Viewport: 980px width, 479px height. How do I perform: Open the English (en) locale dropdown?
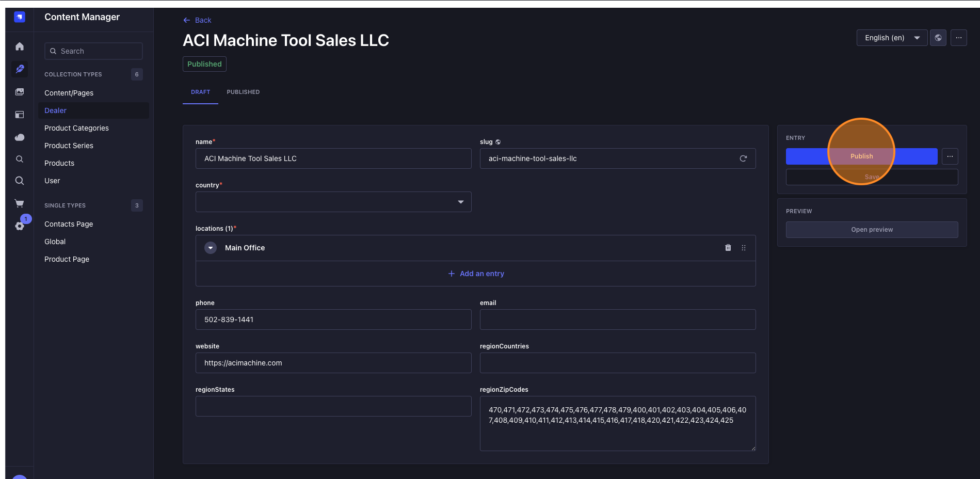(892, 38)
